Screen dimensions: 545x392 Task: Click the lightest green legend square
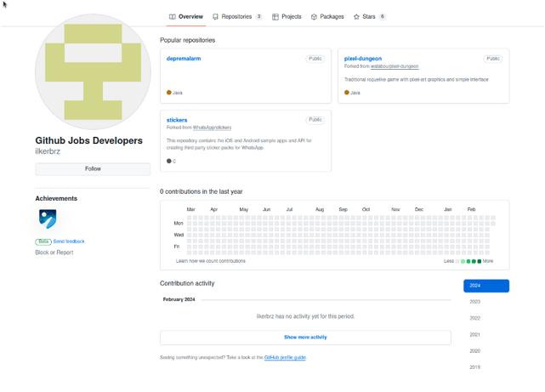click(463, 261)
